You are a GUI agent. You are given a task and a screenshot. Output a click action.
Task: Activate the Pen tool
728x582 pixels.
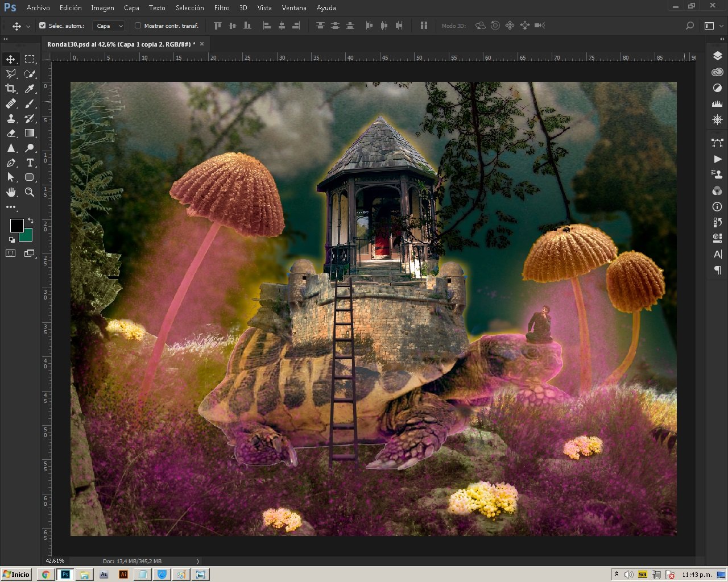click(x=11, y=163)
